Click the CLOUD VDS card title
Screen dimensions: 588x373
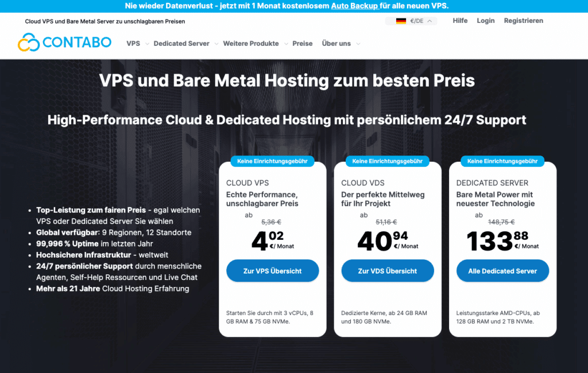[x=363, y=183]
